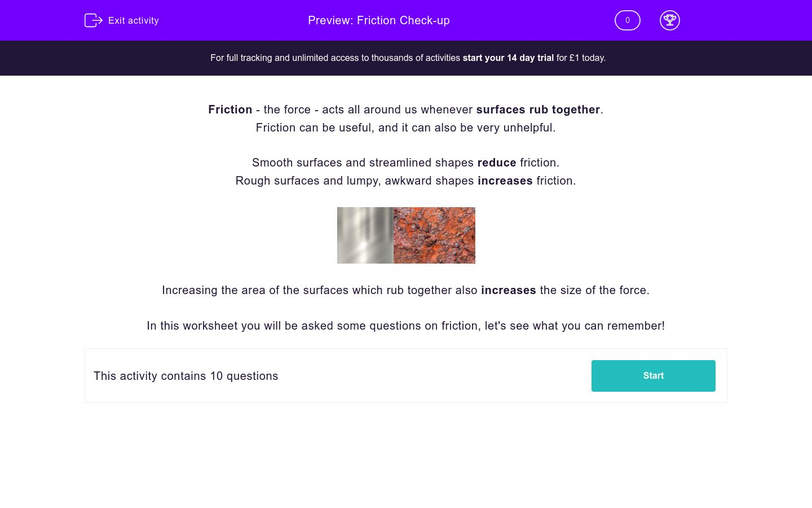Select the rough rusty surface picture

tap(434, 235)
